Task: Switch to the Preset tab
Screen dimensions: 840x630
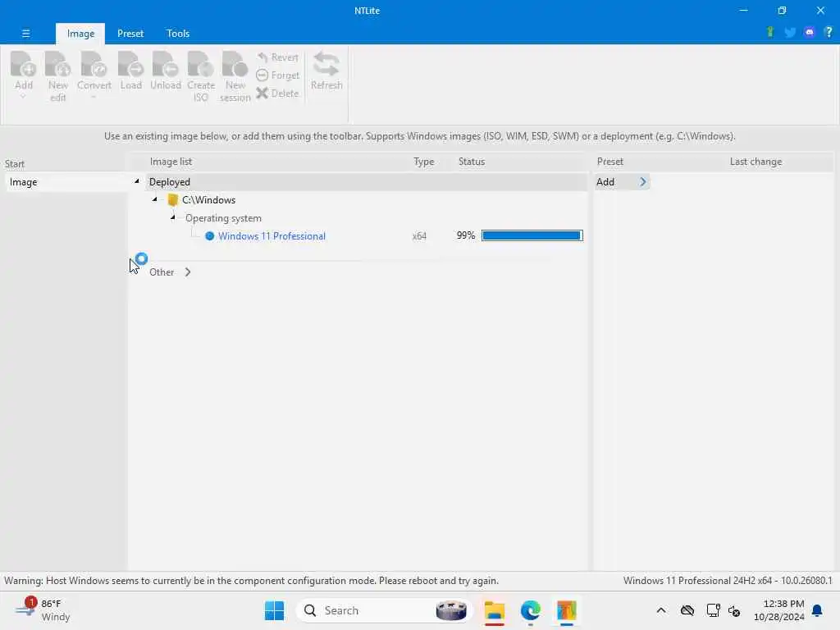Action: tap(130, 33)
